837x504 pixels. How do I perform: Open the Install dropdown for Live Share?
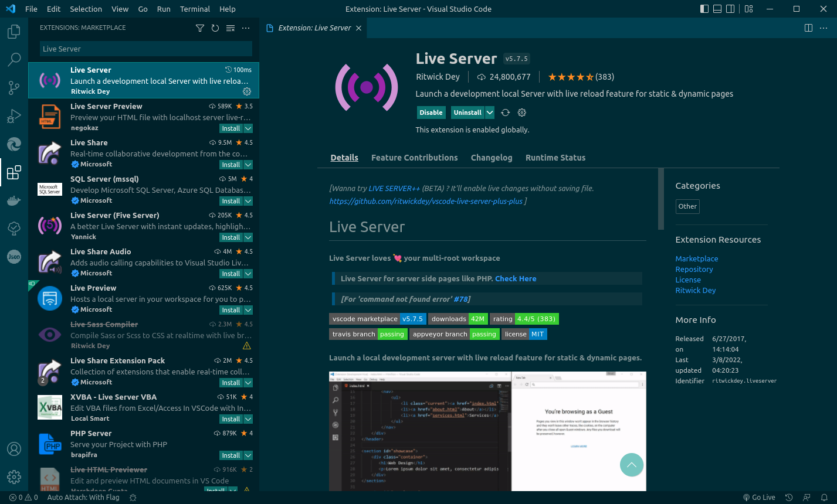[249, 165]
